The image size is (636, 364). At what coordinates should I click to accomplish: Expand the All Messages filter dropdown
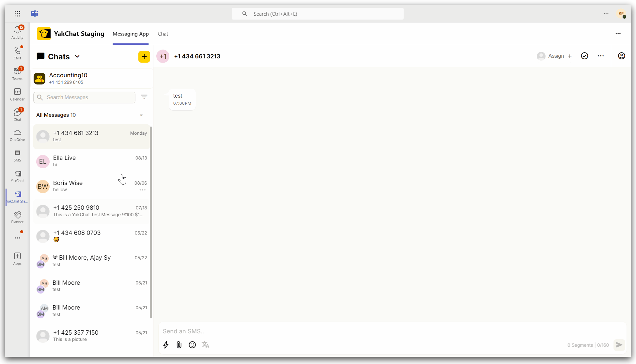pyautogui.click(x=141, y=115)
